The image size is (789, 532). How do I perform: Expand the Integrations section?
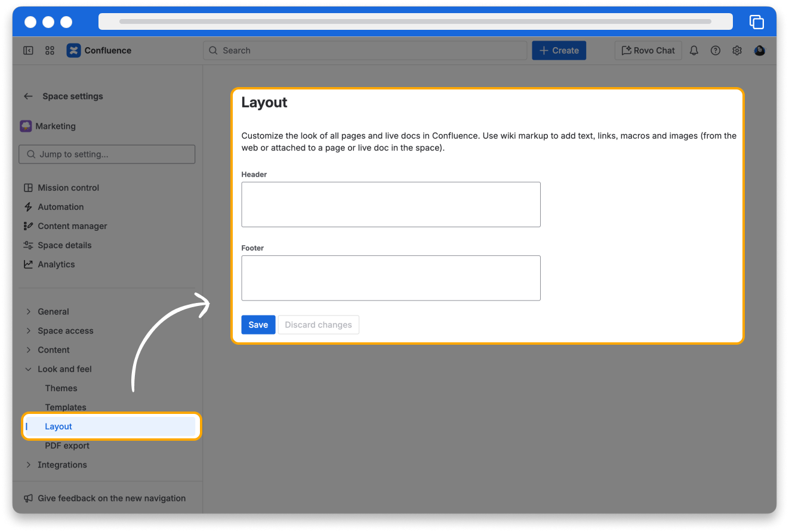point(28,465)
